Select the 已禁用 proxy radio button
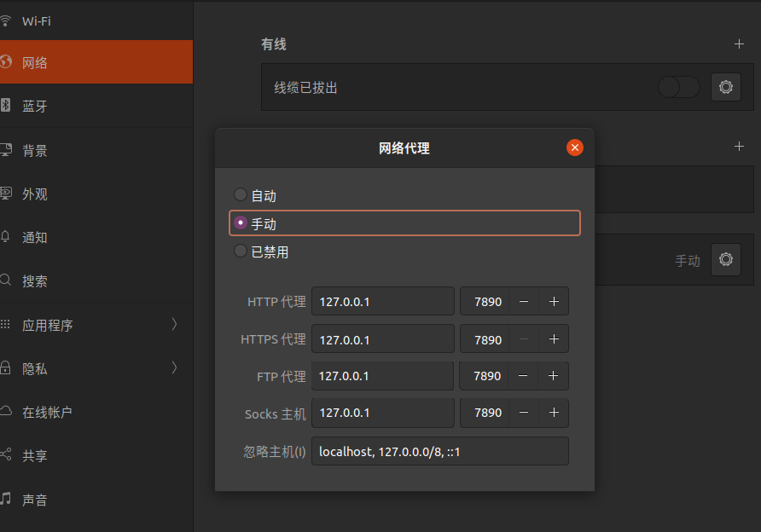The width and height of the screenshot is (761, 532). pyautogui.click(x=240, y=251)
